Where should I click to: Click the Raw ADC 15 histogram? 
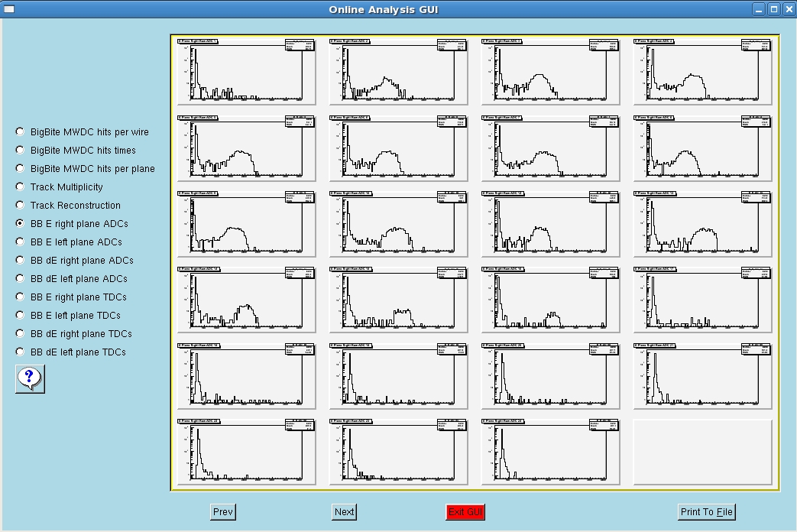399,300
